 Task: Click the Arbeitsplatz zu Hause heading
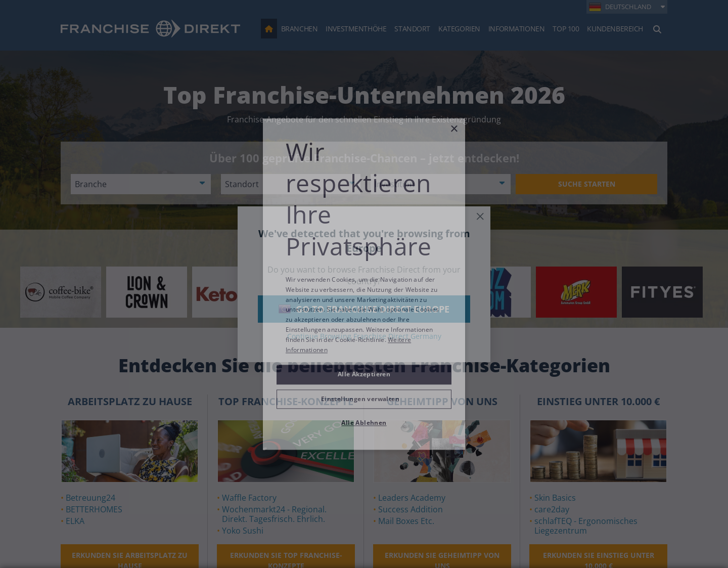tap(130, 402)
